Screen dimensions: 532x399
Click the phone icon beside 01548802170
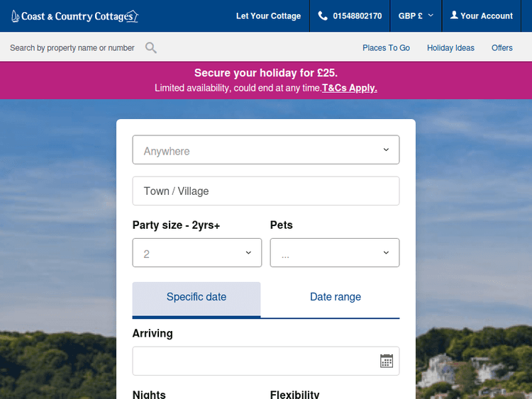point(323,16)
